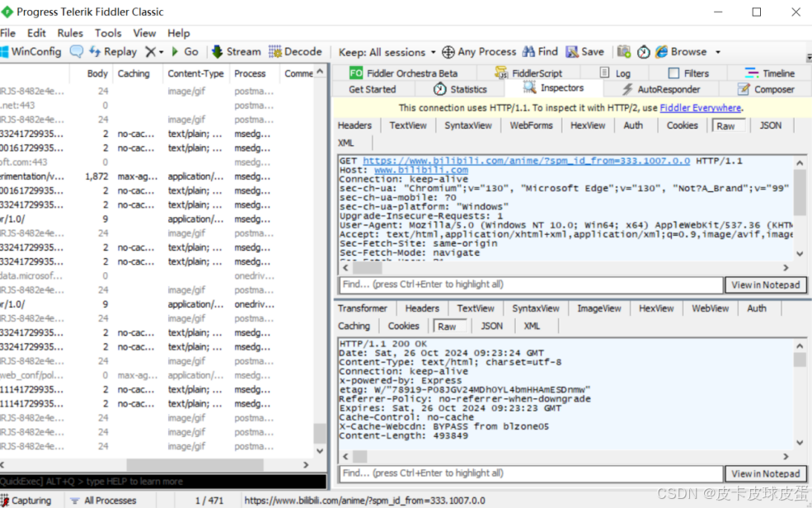Click request Find text field
The width and height of the screenshot is (812, 508).
coord(531,285)
